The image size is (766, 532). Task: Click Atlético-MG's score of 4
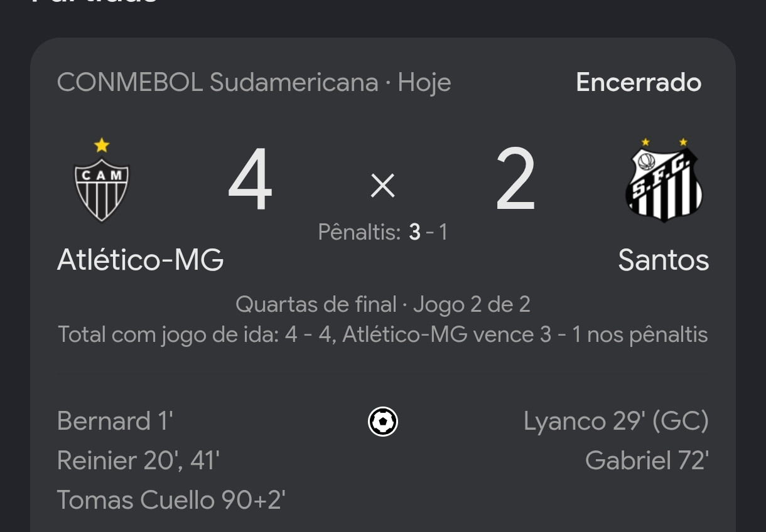pos(250,181)
